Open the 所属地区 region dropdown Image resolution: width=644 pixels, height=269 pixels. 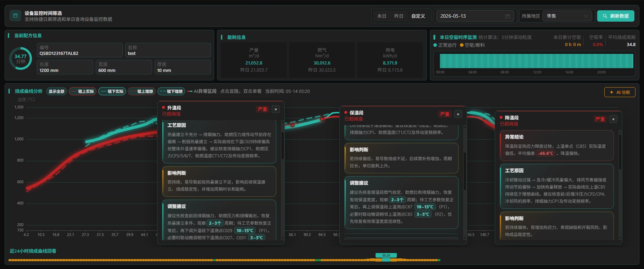coord(567,16)
